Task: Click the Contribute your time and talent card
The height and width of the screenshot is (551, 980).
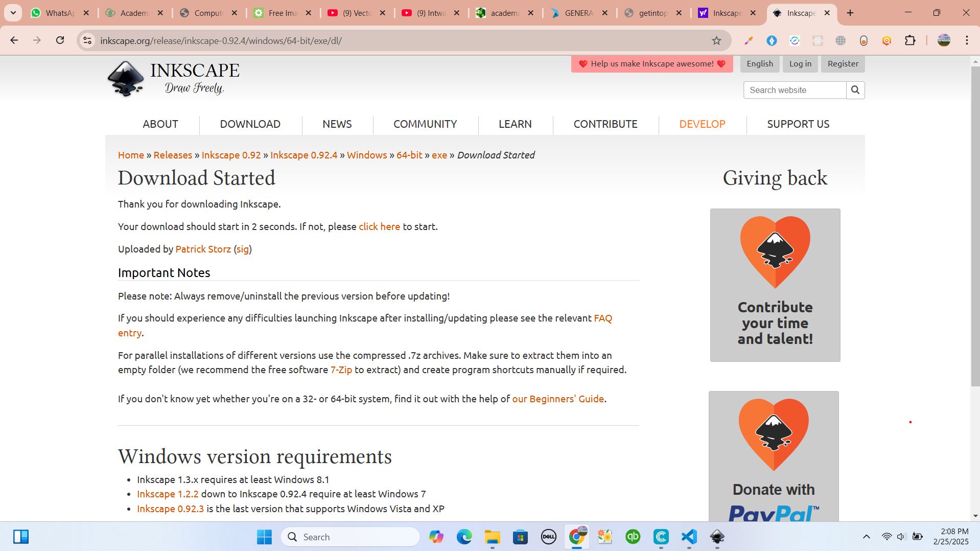Action: point(775,285)
